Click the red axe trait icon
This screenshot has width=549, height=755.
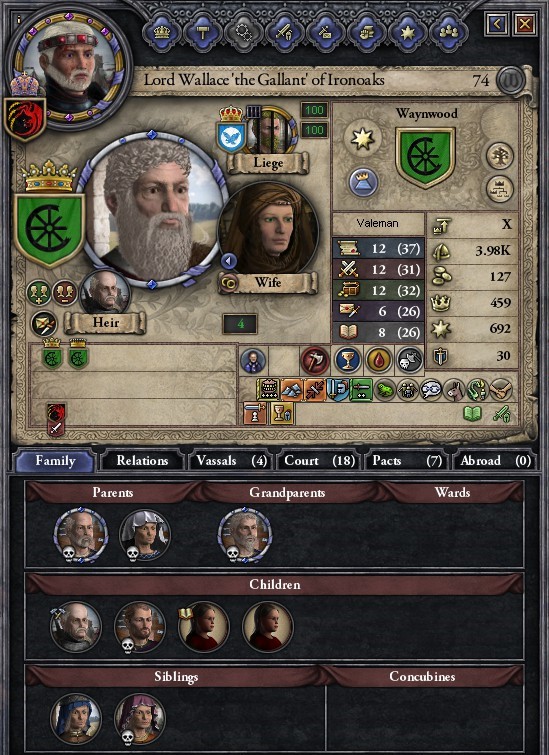[315, 360]
